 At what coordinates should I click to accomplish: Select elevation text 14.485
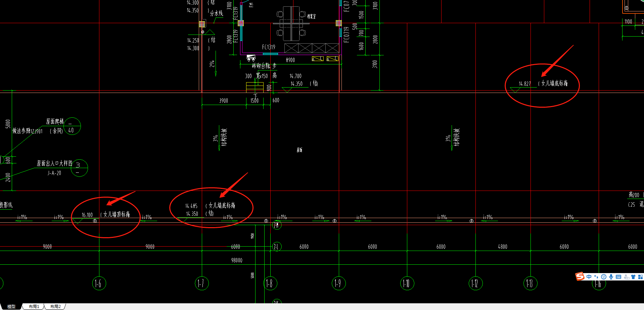(x=191, y=206)
